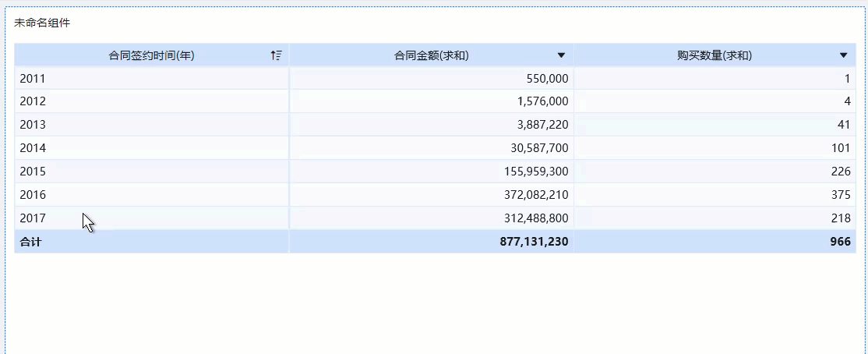
Task: Select the 2017 year cell
Action: [x=33, y=218]
